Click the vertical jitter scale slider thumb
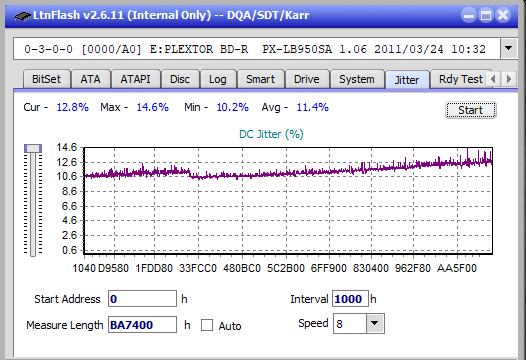 [x=33, y=149]
